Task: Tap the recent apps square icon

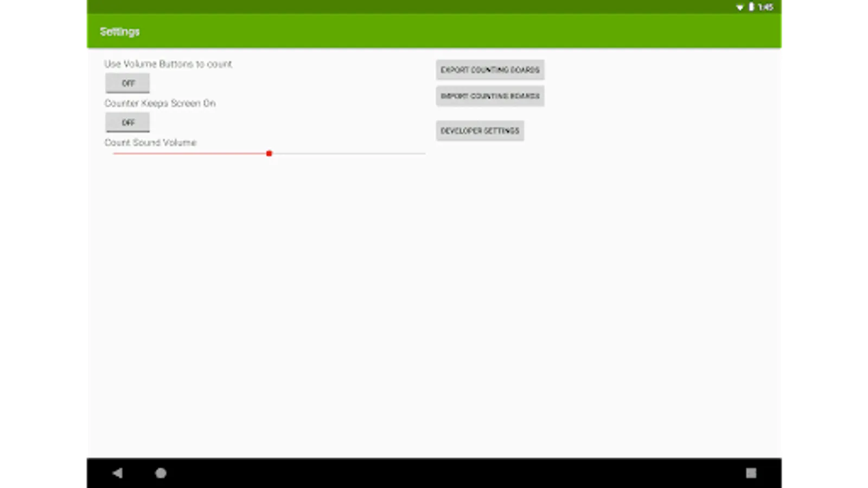Action: [x=751, y=473]
